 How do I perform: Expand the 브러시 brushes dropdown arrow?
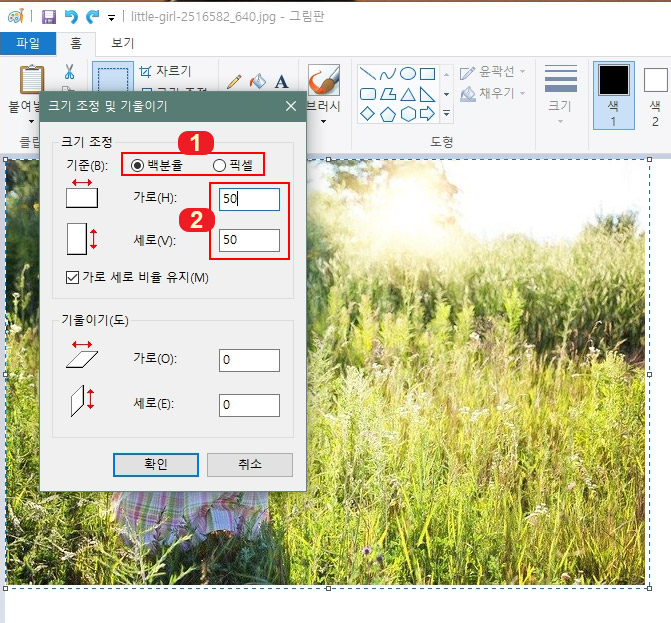324,122
